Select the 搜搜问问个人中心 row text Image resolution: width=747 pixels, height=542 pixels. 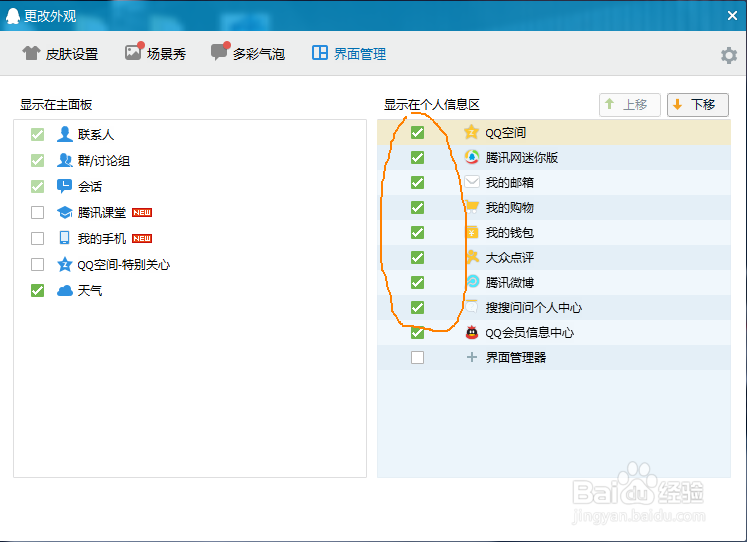(534, 308)
